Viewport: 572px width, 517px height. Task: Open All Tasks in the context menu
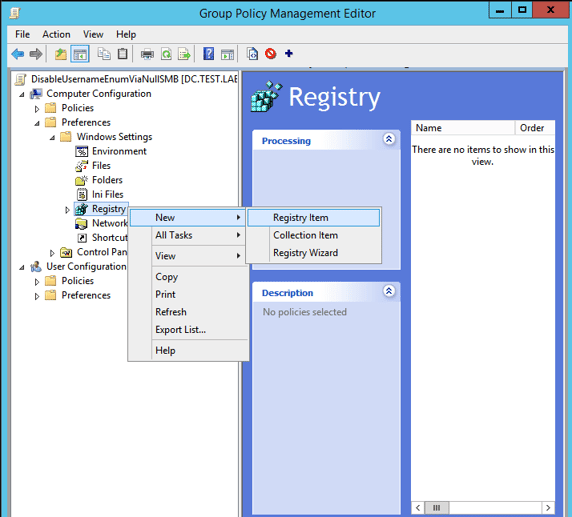(x=188, y=235)
